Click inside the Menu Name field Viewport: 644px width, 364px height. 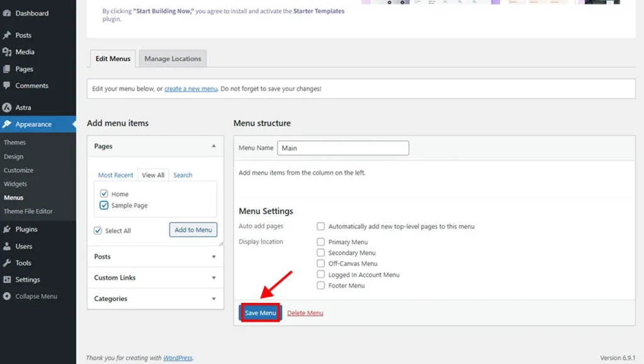(x=343, y=147)
